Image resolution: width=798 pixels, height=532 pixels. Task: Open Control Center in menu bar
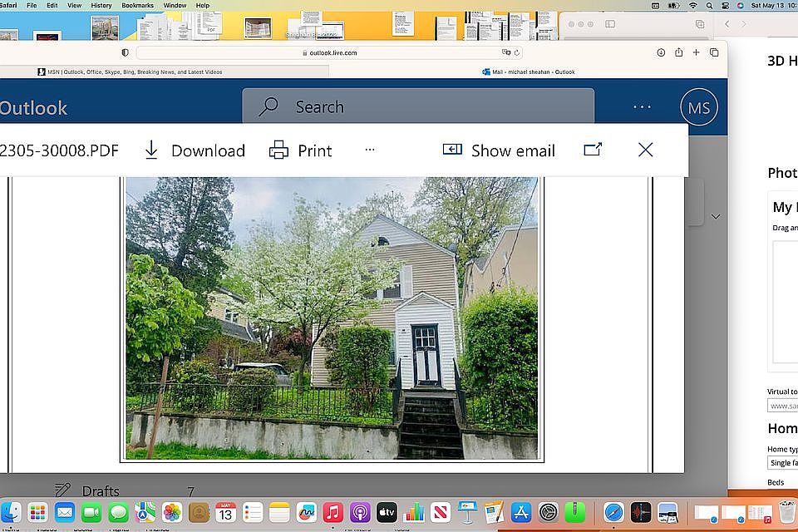725,5
